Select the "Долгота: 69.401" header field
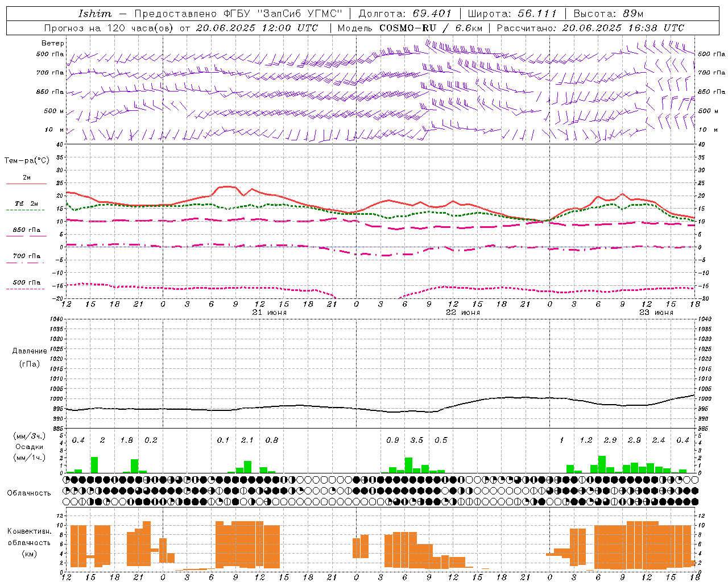This screenshot has width=728, height=582. click(x=405, y=14)
